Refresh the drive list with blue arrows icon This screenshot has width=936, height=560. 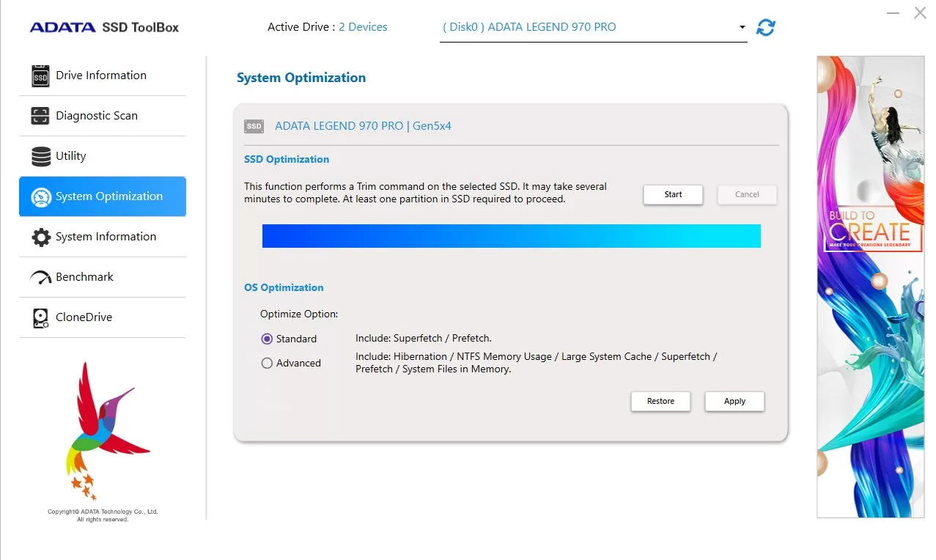click(x=766, y=27)
